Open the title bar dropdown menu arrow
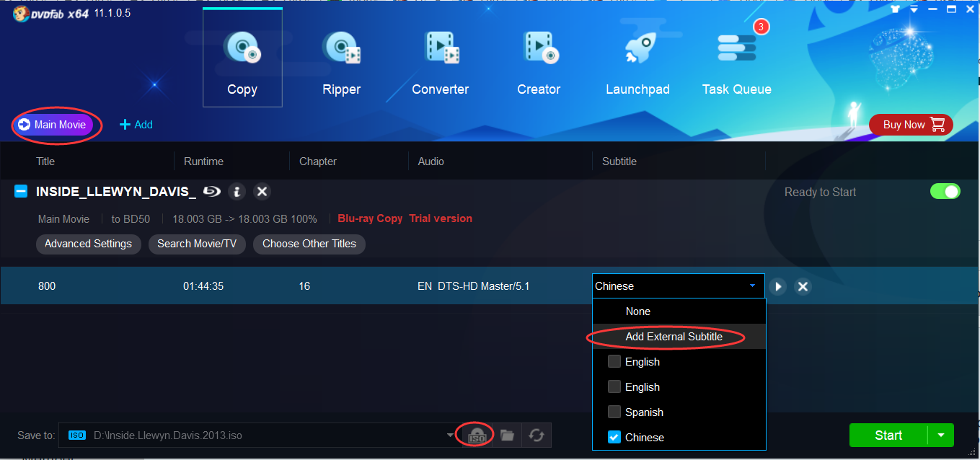 (914, 9)
